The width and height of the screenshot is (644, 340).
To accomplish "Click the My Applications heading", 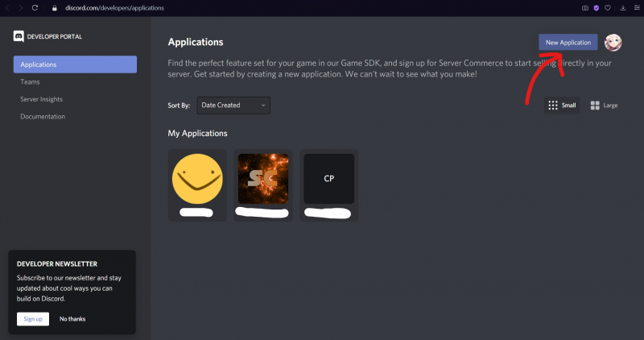I will [197, 133].
